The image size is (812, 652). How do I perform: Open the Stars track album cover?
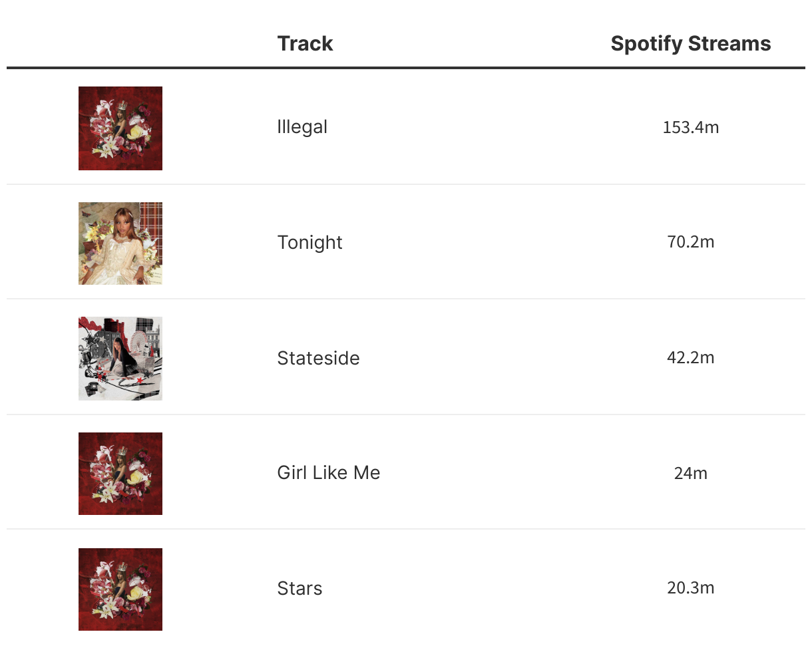(120, 589)
